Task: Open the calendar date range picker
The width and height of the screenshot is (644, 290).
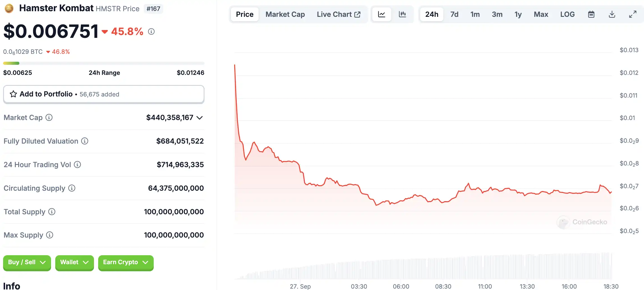Action: (x=591, y=14)
